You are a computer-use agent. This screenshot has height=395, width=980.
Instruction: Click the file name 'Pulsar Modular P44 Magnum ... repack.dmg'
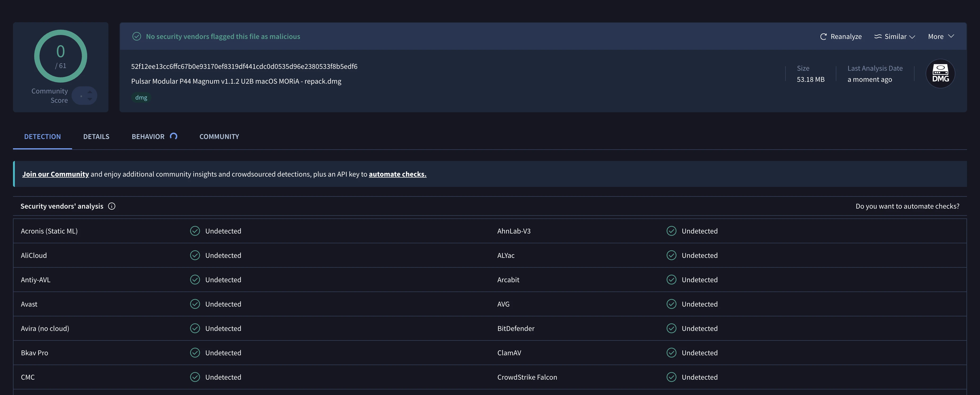click(x=236, y=81)
